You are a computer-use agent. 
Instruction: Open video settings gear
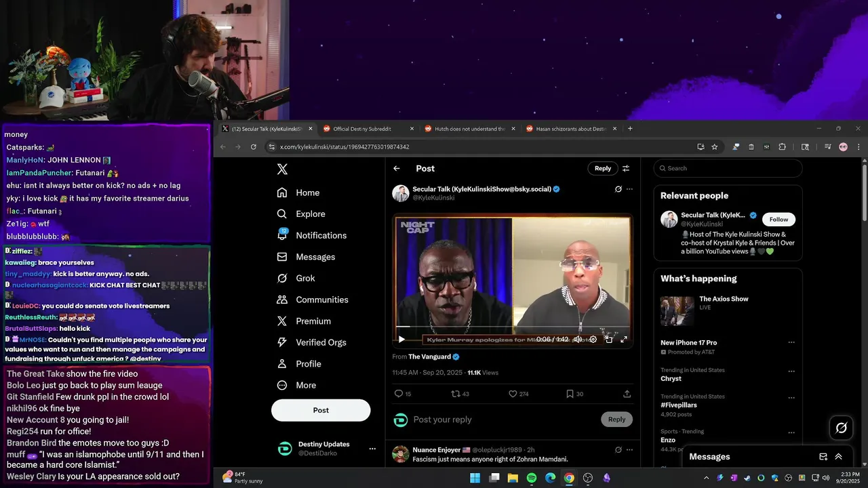tap(593, 340)
